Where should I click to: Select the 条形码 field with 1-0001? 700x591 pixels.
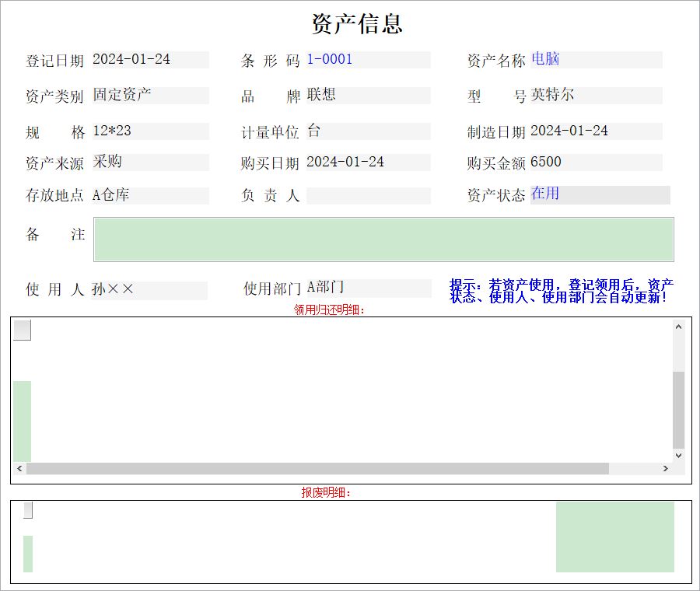tap(369, 60)
